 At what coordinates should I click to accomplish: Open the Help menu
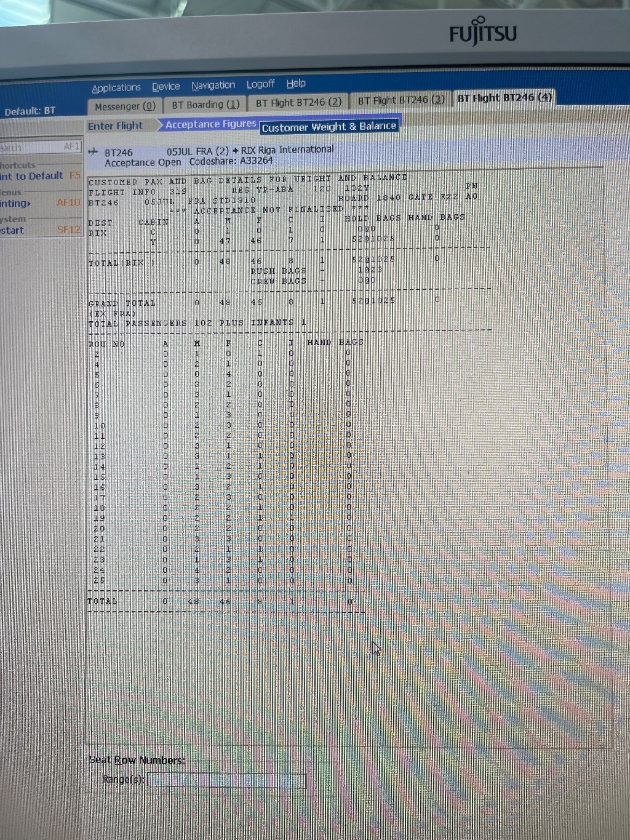click(296, 84)
